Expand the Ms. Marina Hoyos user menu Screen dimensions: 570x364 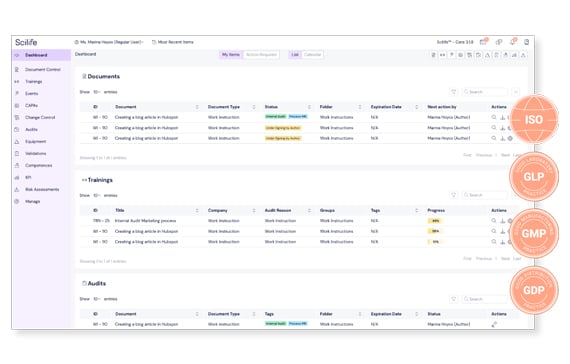(x=109, y=42)
